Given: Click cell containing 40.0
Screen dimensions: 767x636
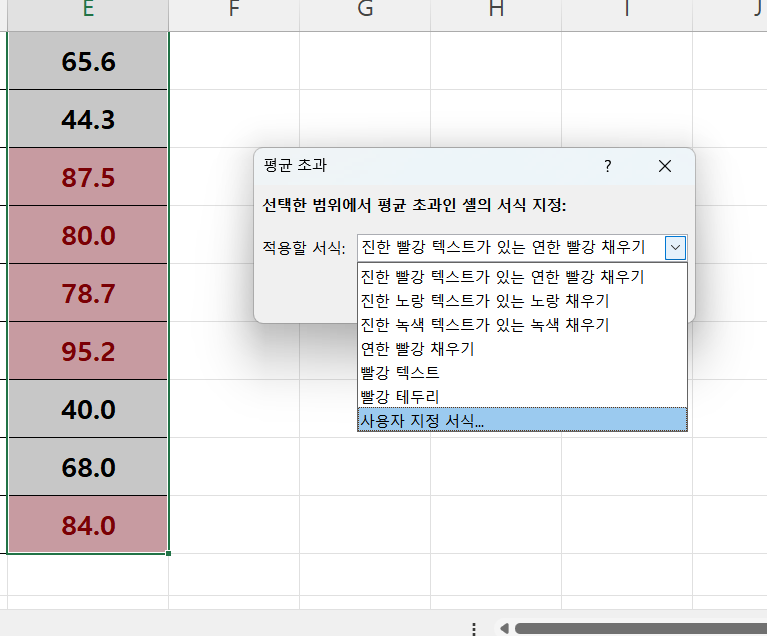Looking at the screenshot, I should [x=88, y=409].
